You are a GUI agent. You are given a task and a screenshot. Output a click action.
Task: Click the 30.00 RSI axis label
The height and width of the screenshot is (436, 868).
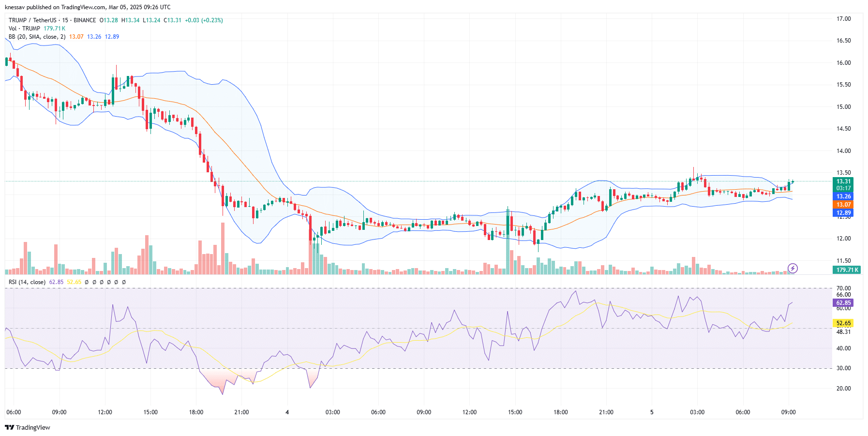(844, 368)
